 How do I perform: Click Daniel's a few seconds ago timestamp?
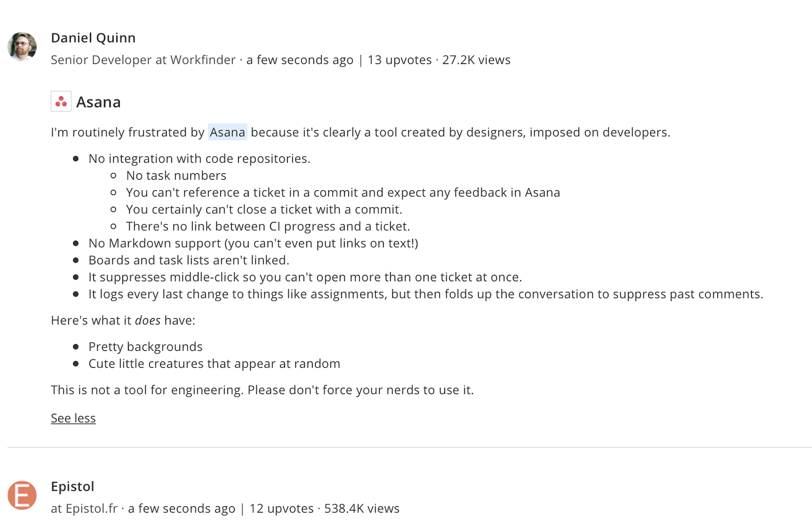[300, 60]
